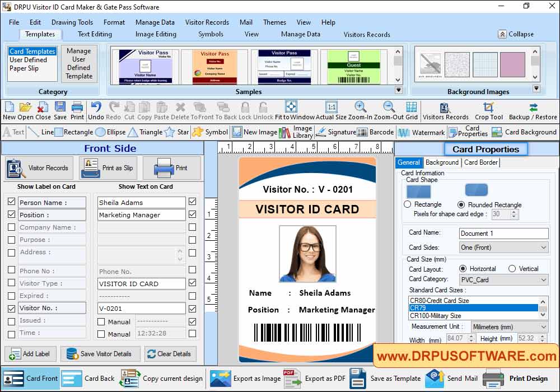Viewport: 560px width, 392px height.
Task: Click Manage User Defined Template
Action: coord(79,63)
